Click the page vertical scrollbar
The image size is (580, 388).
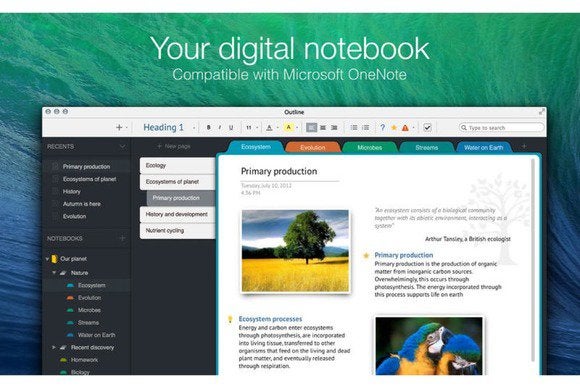click(x=533, y=260)
